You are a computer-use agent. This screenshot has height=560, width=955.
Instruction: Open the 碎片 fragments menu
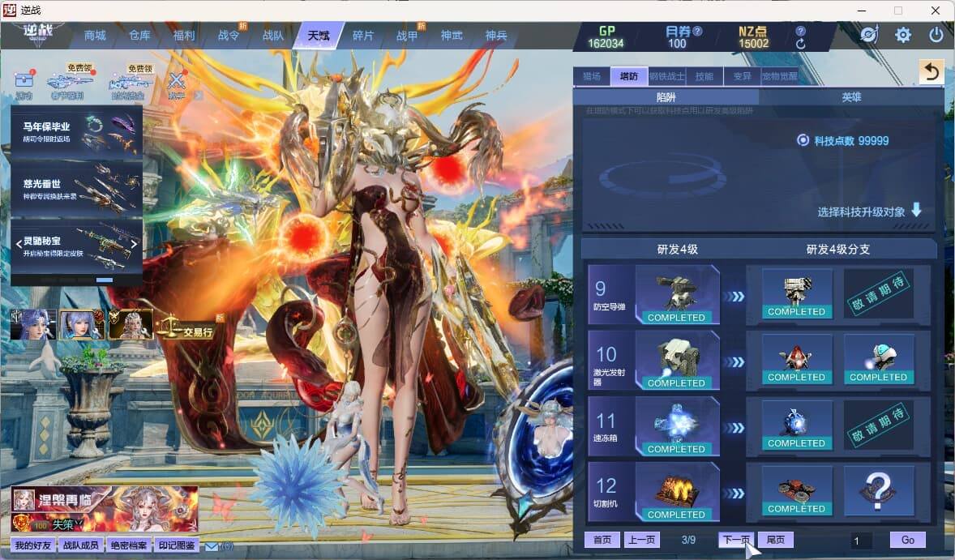tap(362, 36)
